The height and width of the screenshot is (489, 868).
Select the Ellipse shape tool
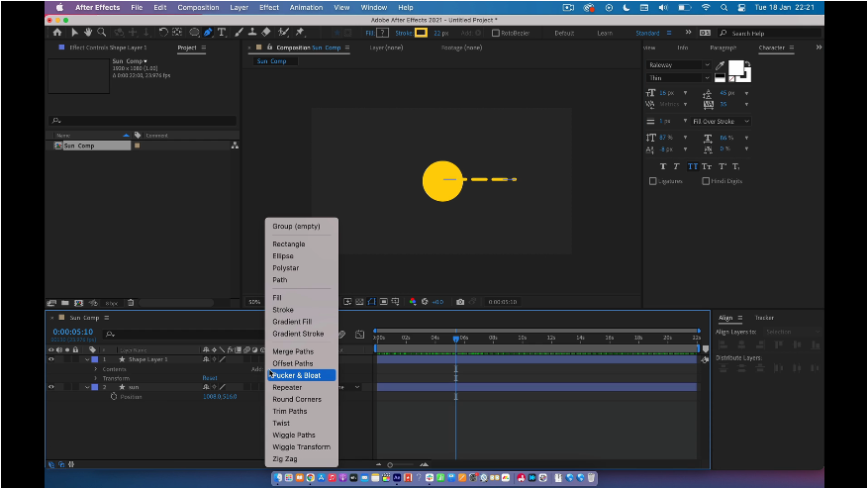[x=194, y=33]
